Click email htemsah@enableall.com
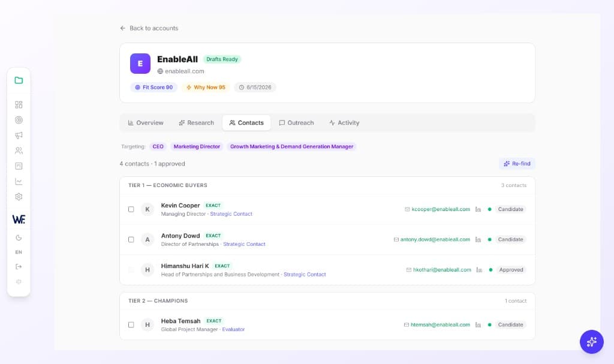Screen dimensions: 614x364 coord(440,325)
